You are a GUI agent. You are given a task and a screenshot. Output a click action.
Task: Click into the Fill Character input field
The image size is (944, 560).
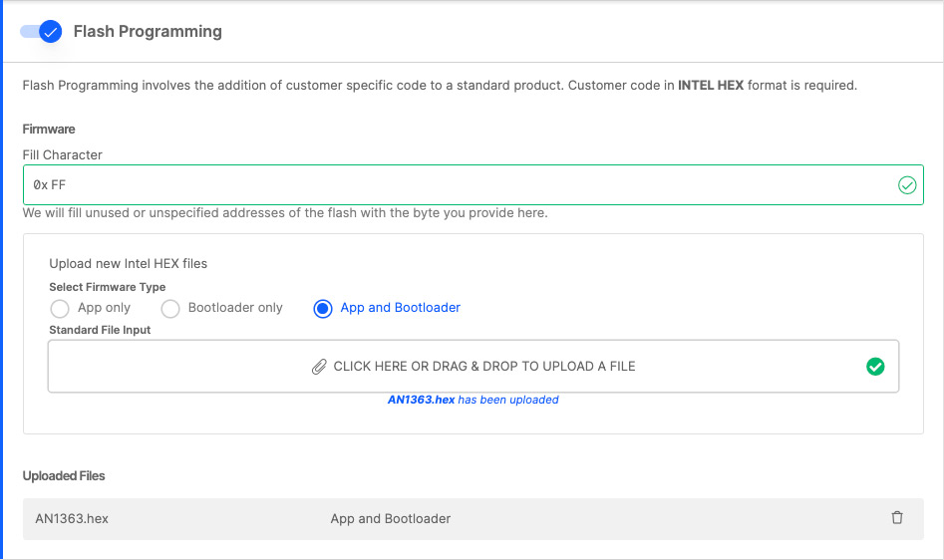click(473, 184)
